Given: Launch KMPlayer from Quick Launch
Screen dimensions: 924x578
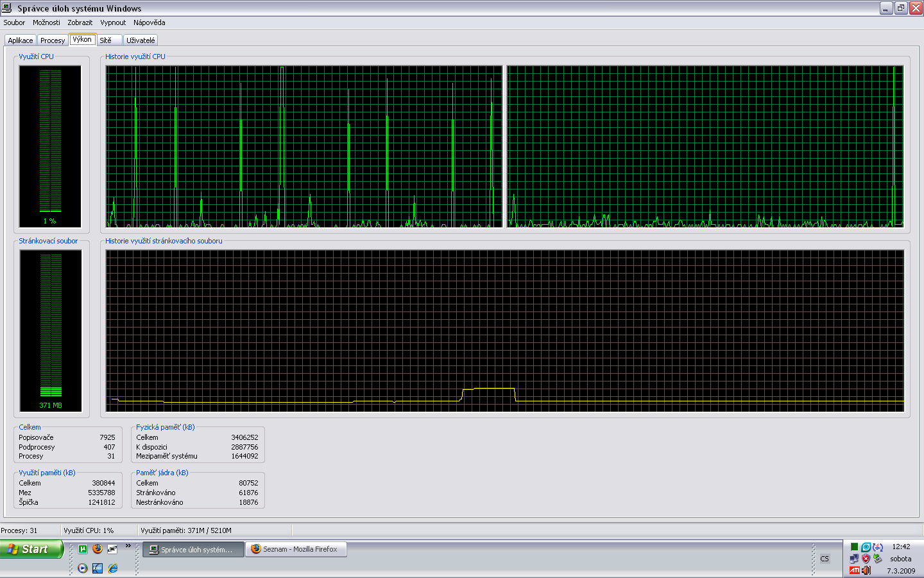Looking at the screenshot, I should [x=98, y=568].
